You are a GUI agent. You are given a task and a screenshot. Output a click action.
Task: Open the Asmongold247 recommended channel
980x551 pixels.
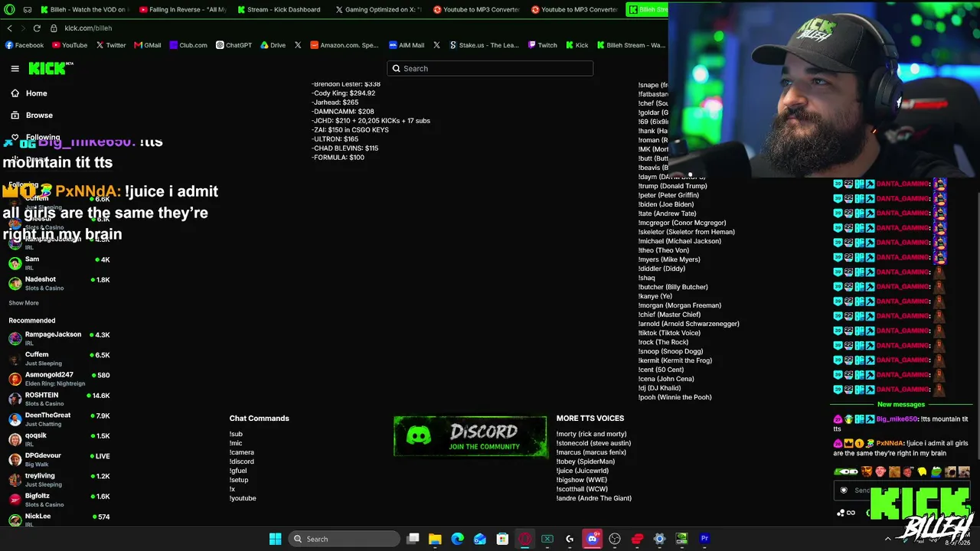(x=60, y=378)
